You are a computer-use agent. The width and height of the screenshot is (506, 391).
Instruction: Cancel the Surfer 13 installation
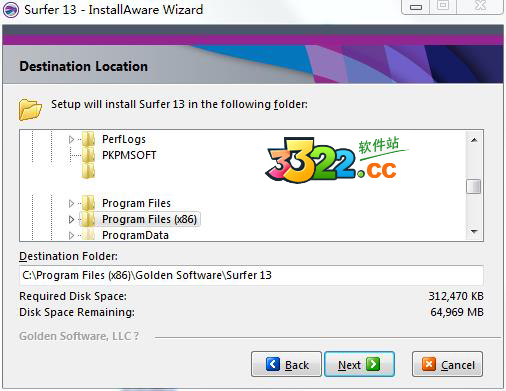coord(447,364)
